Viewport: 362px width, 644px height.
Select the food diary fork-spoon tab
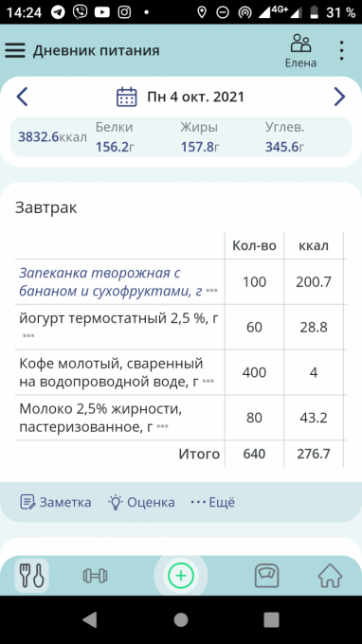[x=32, y=576]
